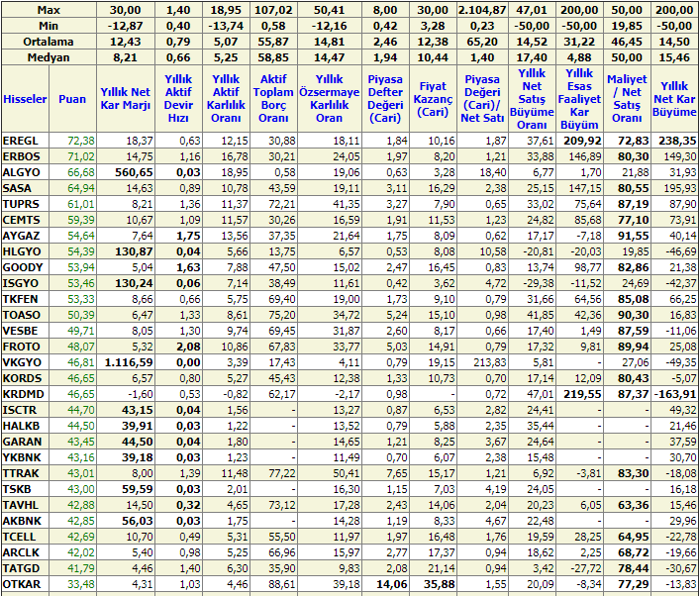The height and width of the screenshot is (596, 700).
Task: Click the Ortalama row label
Action: tap(49, 42)
